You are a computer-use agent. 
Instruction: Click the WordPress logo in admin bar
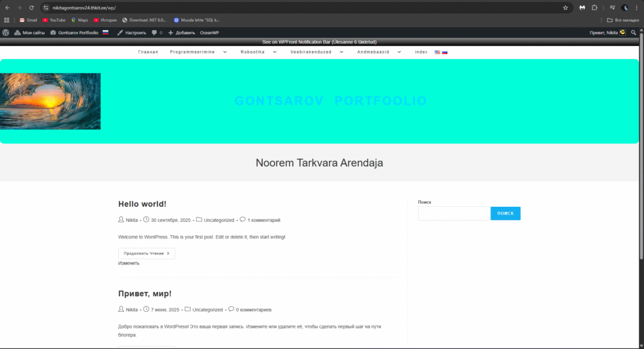(x=6, y=32)
